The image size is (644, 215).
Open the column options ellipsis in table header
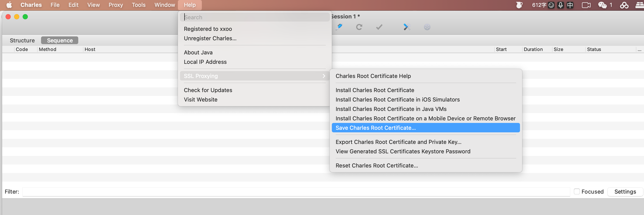639,49
